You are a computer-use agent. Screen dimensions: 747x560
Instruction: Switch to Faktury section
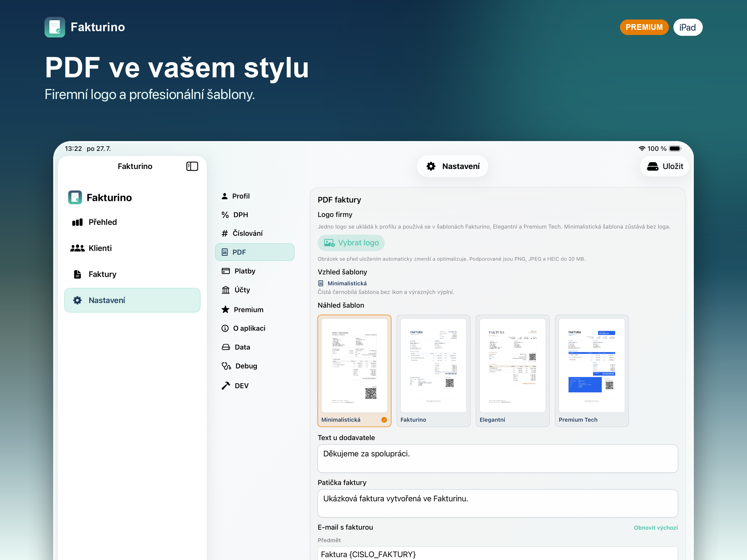click(x=132, y=274)
